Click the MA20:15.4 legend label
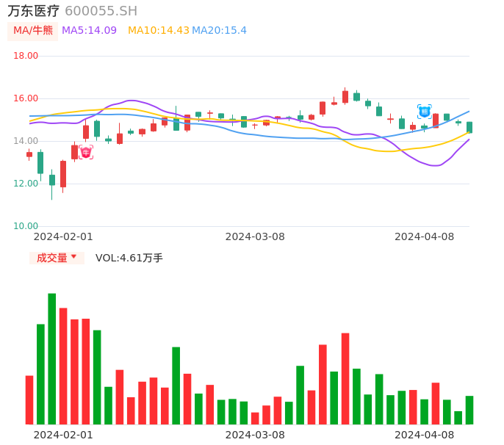The width and height of the screenshot is (504, 445). 219,31
